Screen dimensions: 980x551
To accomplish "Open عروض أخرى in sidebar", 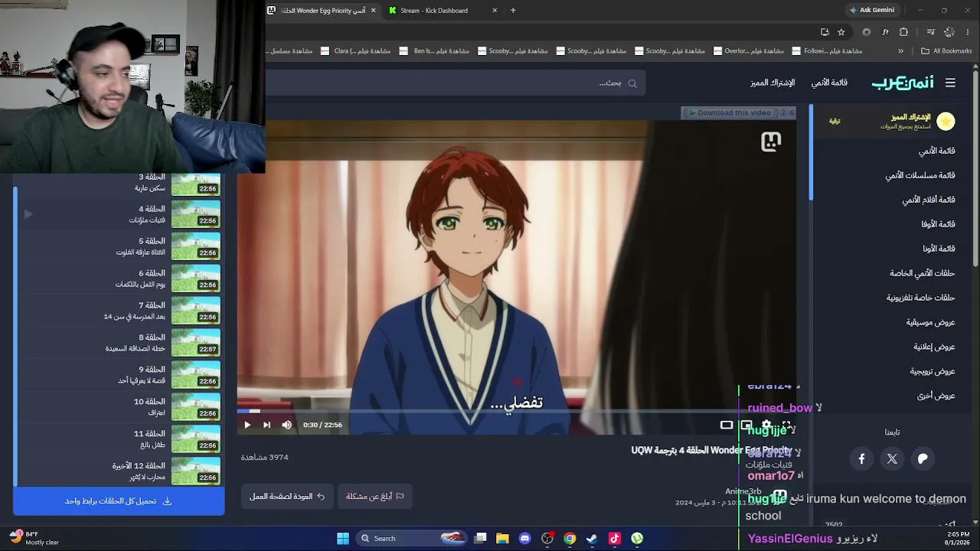I will click(x=936, y=396).
